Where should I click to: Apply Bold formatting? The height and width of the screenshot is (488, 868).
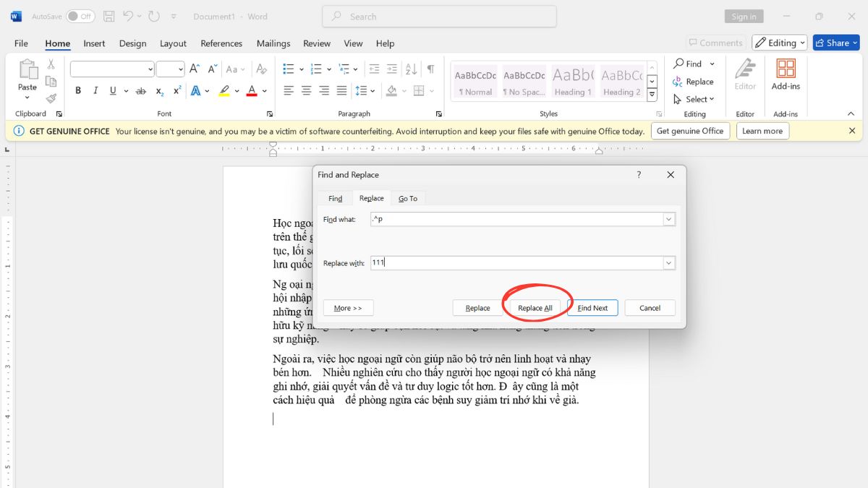78,91
